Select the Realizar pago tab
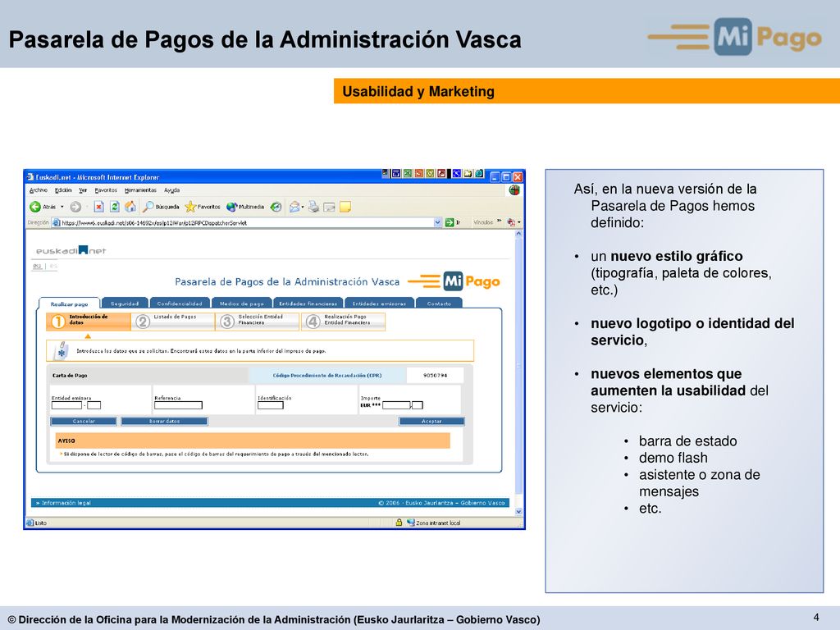Screen dimensions: 840x630 (69, 304)
